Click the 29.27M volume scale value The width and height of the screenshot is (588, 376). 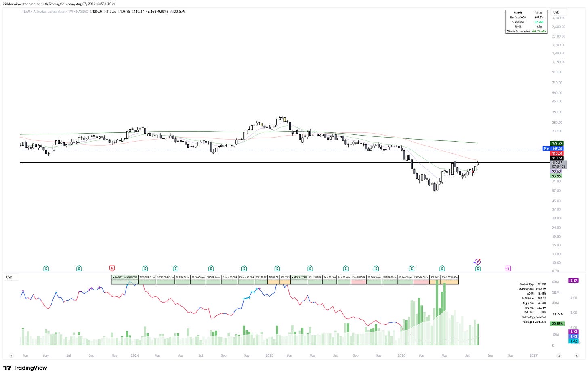tap(558, 314)
